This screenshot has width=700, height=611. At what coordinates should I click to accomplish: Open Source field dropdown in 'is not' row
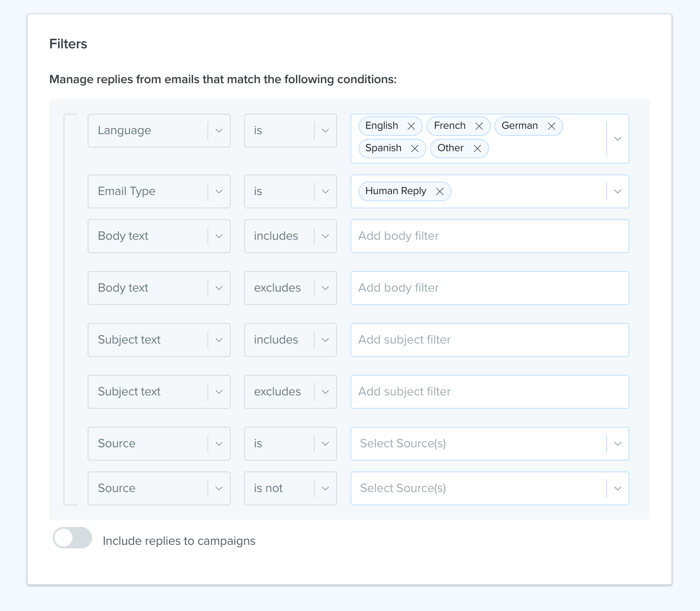pyautogui.click(x=159, y=488)
